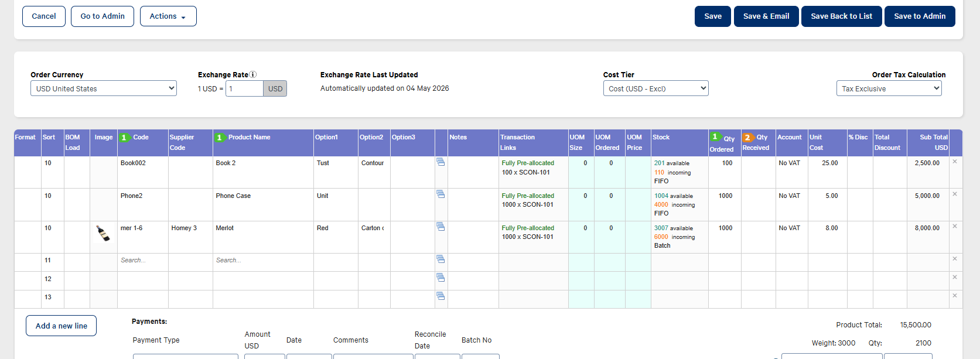The height and width of the screenshot is (359, 980).
Task: Click Add a new line button
Action: 61,326
